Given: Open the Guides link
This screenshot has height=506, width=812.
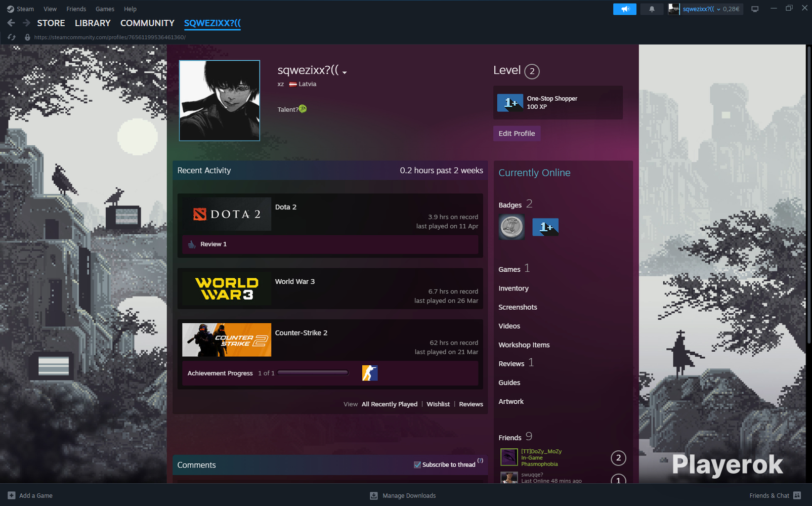Looking at the screenshot, I should tap(509, 383).
